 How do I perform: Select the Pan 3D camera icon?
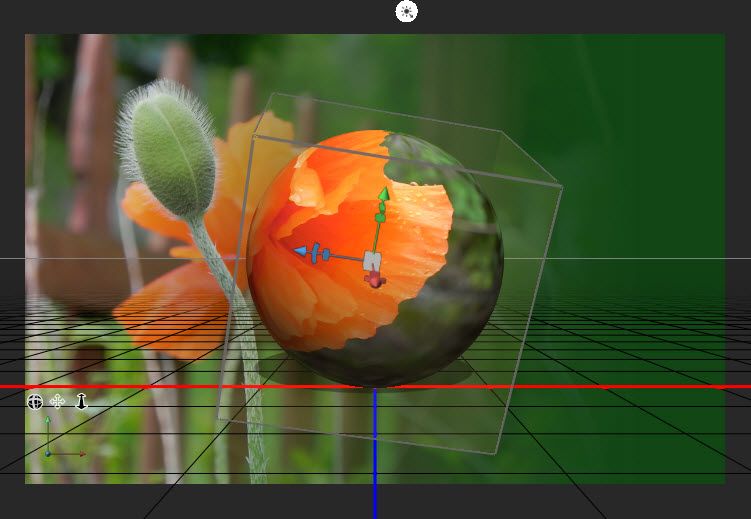point(57,402)
